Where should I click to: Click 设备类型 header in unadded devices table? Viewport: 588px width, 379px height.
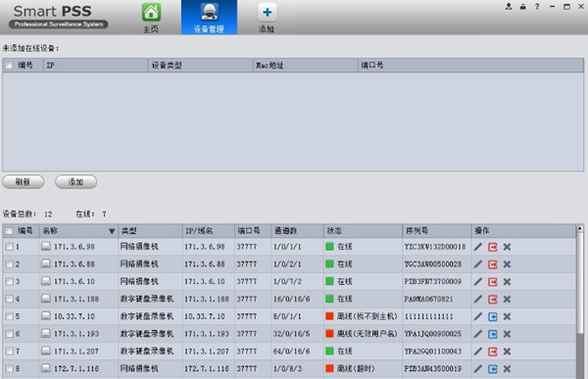[201, 66]
